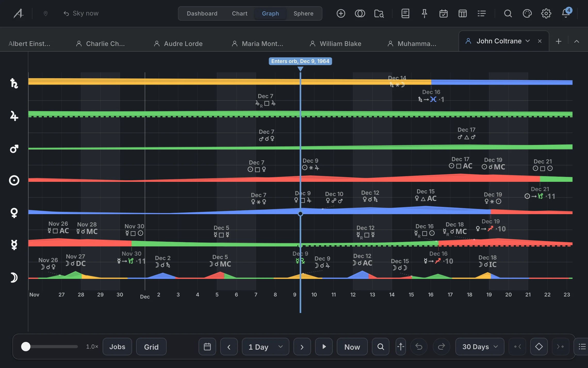Viewport: 588px width, 368px height.
Task: Open the pin icon in top toolbar
Action: [424, 13]
